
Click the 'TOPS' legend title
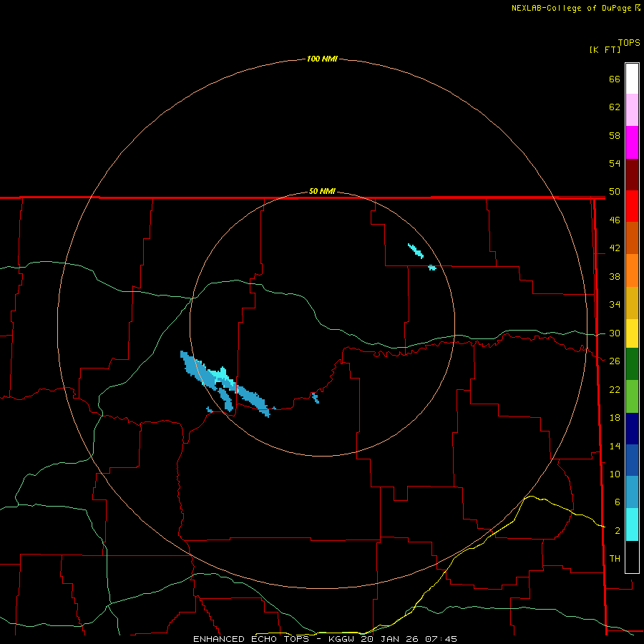click(629, 42)
